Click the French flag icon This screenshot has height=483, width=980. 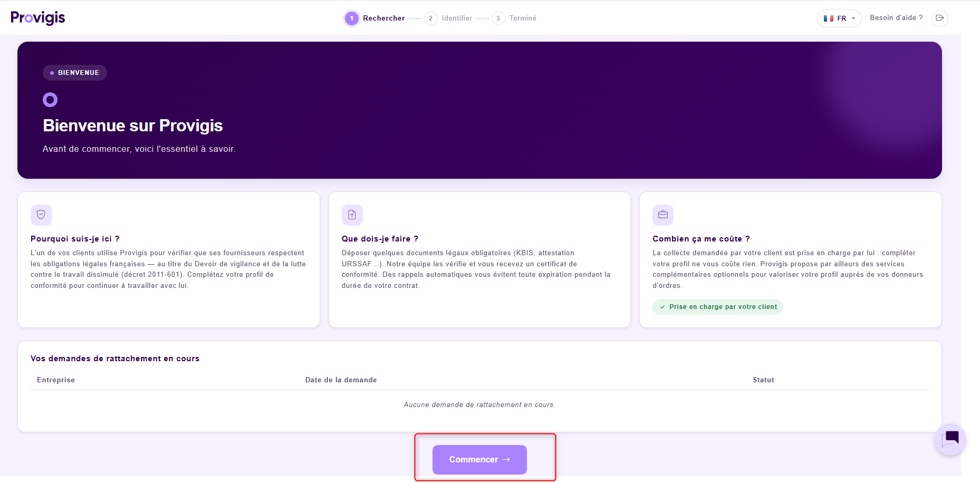pos(829,18)
